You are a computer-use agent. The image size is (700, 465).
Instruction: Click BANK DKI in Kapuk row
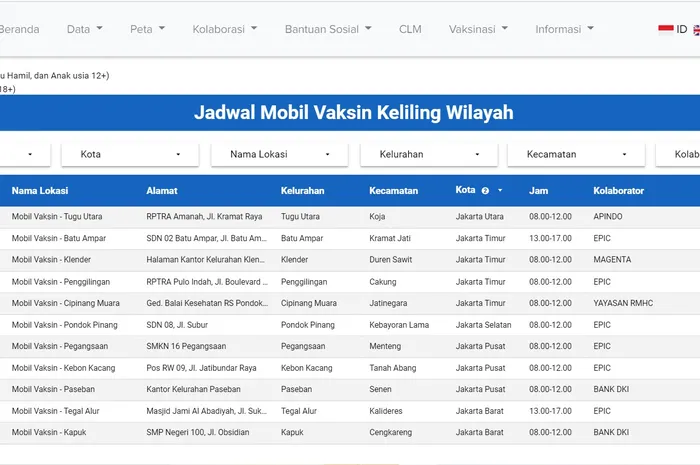pyautogui.click(x=611, y=432)
